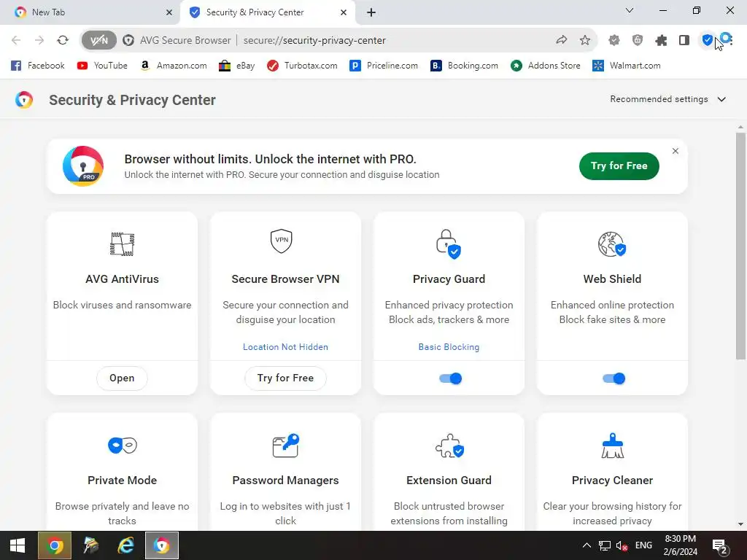Click the PRO browser logo in banner
The height and width of the screenshot is (560, 747).
pos(83,166)
